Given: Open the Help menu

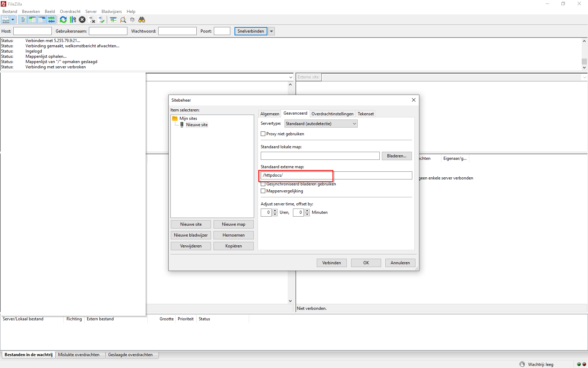Looking at the screenshot, I should click(x=131, y=12).
